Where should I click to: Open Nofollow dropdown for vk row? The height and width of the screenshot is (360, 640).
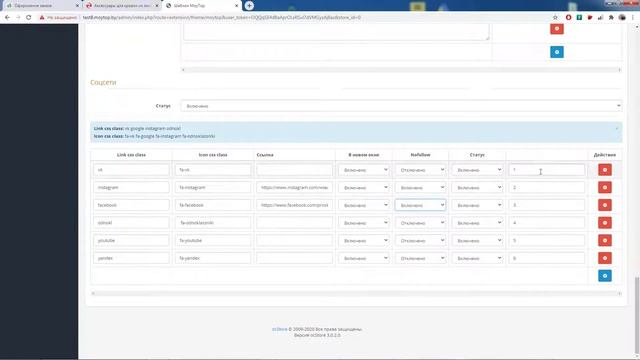pos(420,170)
